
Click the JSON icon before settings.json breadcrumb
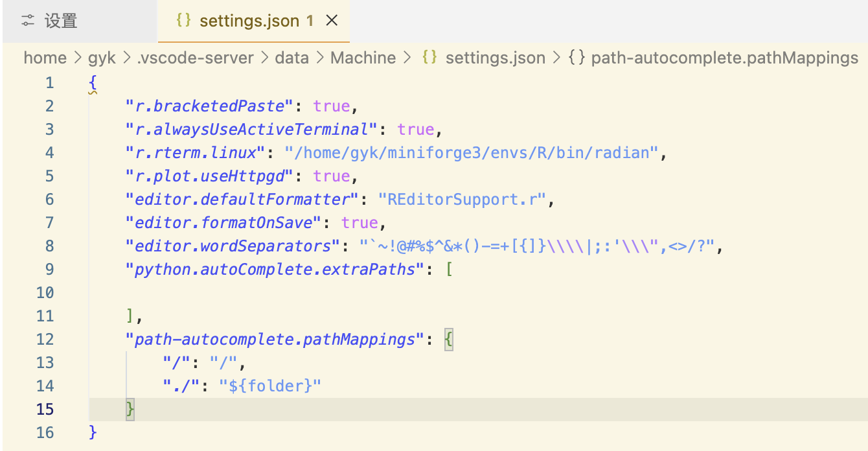pos(429,57)
